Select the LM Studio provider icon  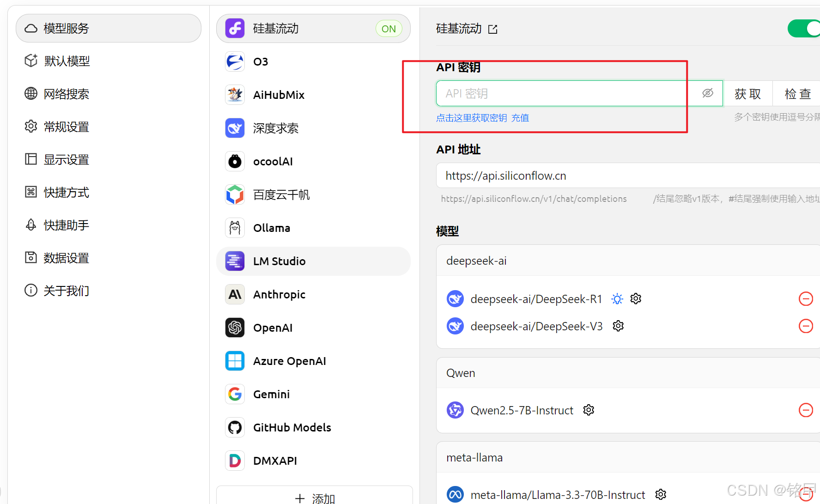235,261
